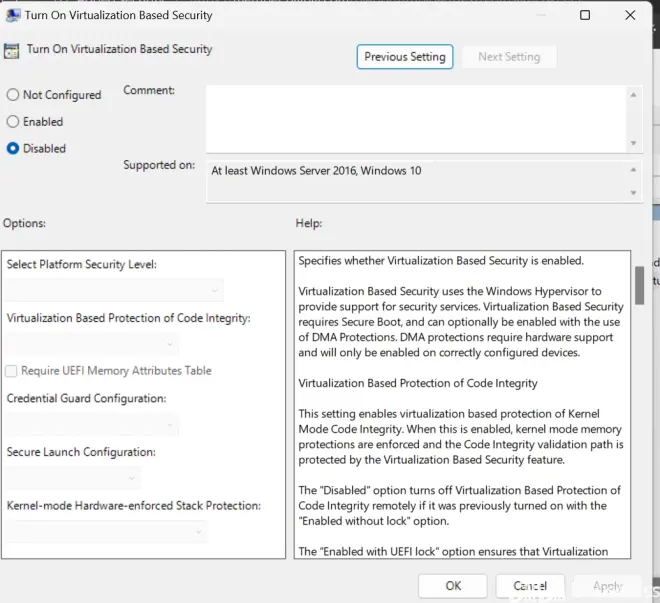Toggle Require UEFI Memory Attributes Table checkbox
The height and width of the screenshot is (603, 660).
click(x=11, y=371)
